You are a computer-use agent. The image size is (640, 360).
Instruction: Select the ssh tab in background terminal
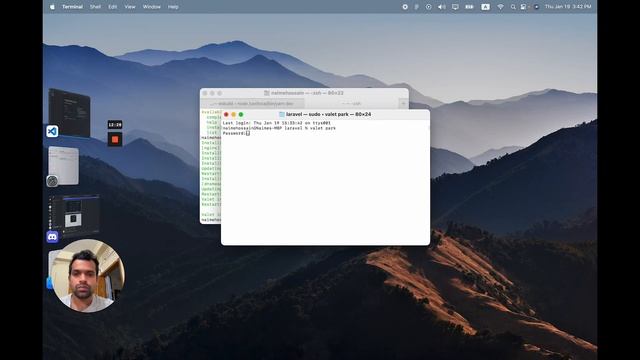[351, 104]
